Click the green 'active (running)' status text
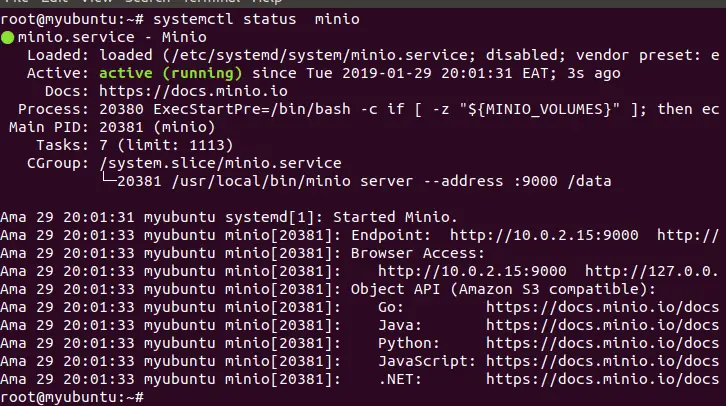Screen dimensions: 726x406 click(170, 73)
